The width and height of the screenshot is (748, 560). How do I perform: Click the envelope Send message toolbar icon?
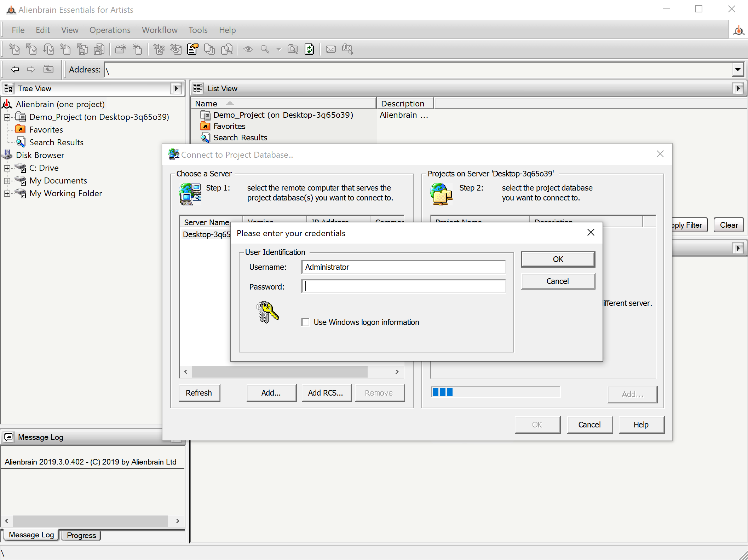(x=330, y=49)
